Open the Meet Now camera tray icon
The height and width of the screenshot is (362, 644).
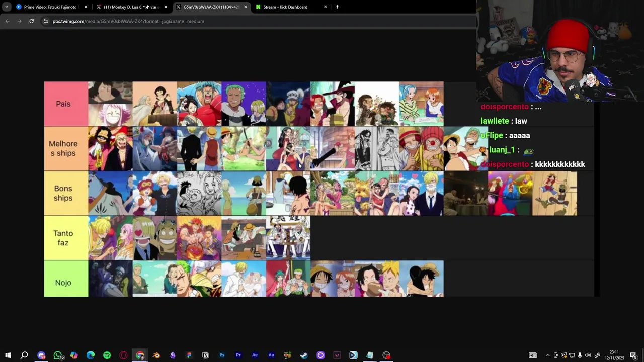click(555, 355)
